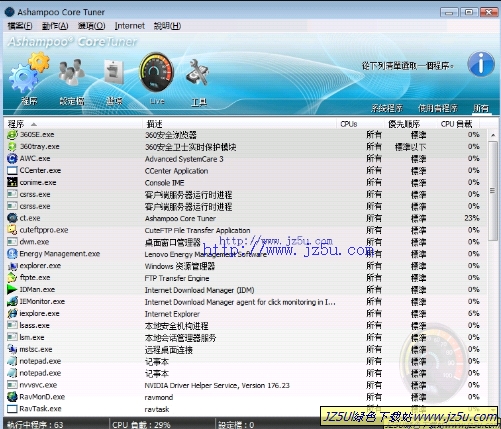Click the conime.exe process icon
501x429 pixels.
coord(12,182)
